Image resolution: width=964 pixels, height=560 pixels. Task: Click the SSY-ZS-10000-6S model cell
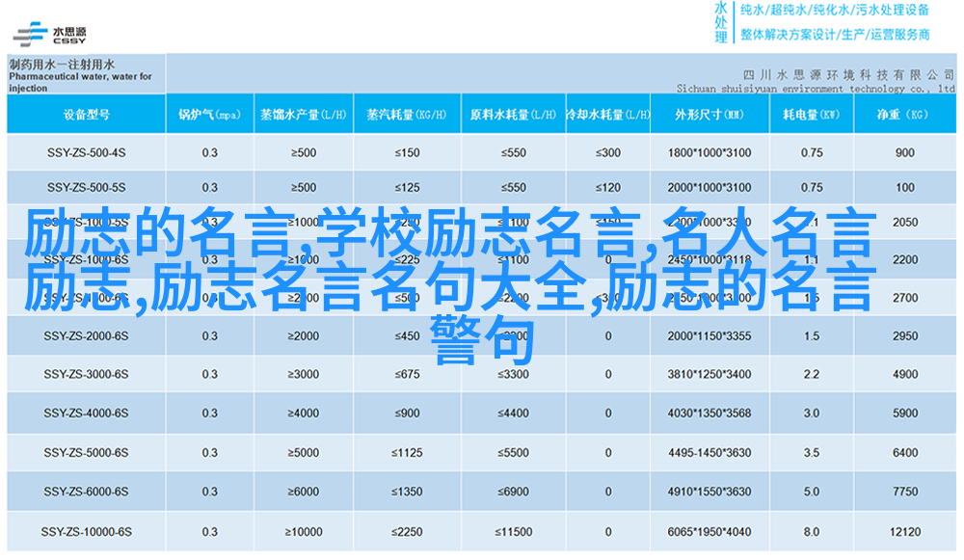pos(86,531)
